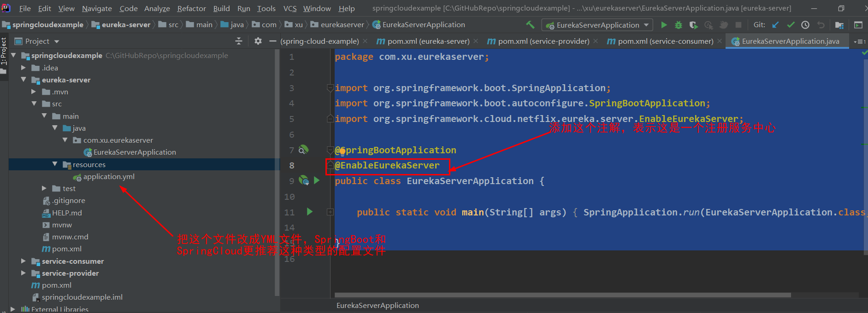
Task: Open the Navigate menu
Action: coord(97,8)
